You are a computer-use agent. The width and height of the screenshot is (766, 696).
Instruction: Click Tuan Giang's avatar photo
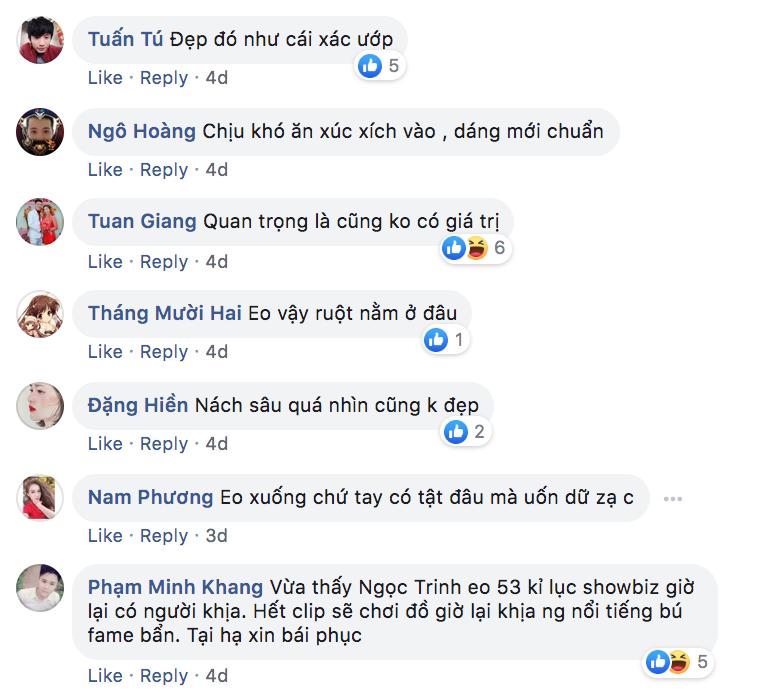coord(40,222)
